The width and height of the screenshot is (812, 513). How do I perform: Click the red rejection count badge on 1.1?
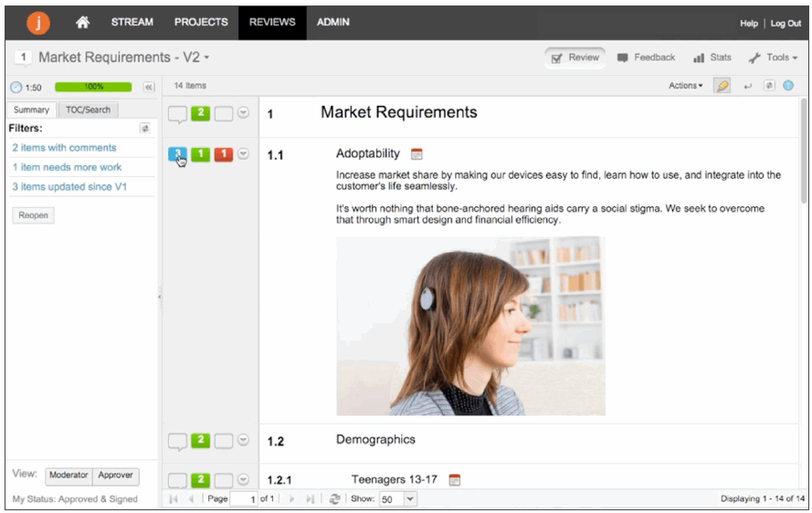(223, 154)
